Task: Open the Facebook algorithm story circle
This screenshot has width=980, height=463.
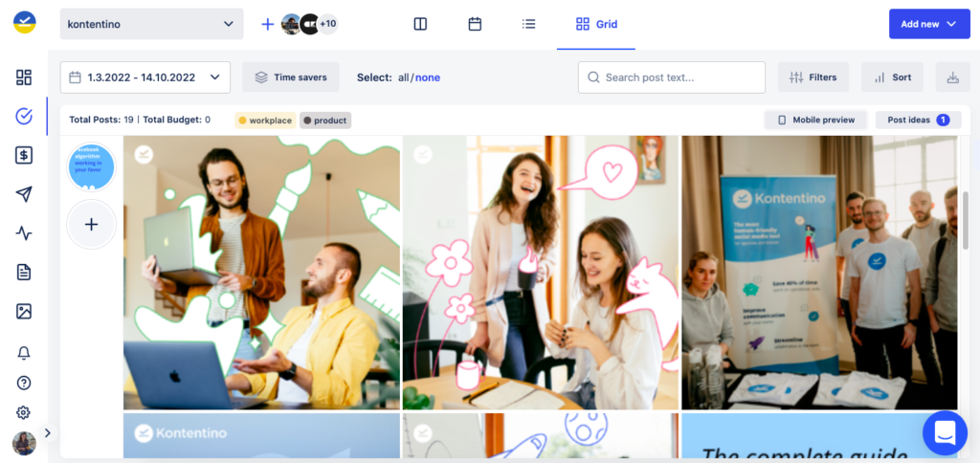Action: pos(91,166)
